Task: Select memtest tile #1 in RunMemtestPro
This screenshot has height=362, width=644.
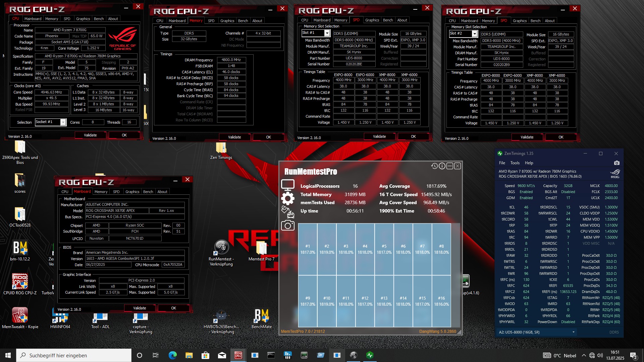Action: (308, 249)
